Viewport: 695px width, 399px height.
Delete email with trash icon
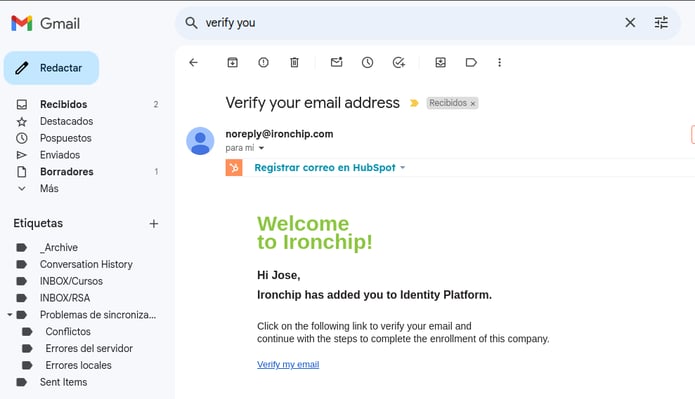click(x=294, y=63)
